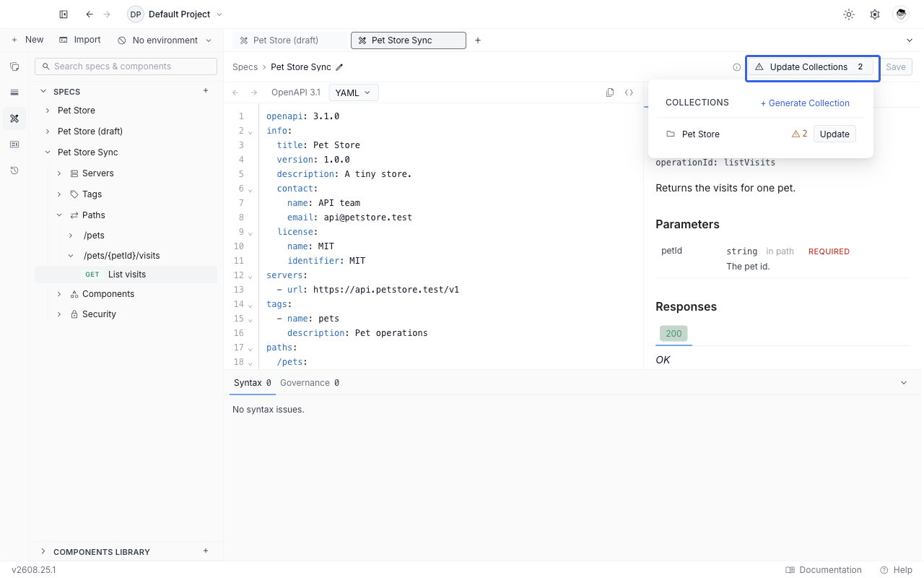Expand the Security tree node
Screen dimensions: 924x578
point(59,314)
